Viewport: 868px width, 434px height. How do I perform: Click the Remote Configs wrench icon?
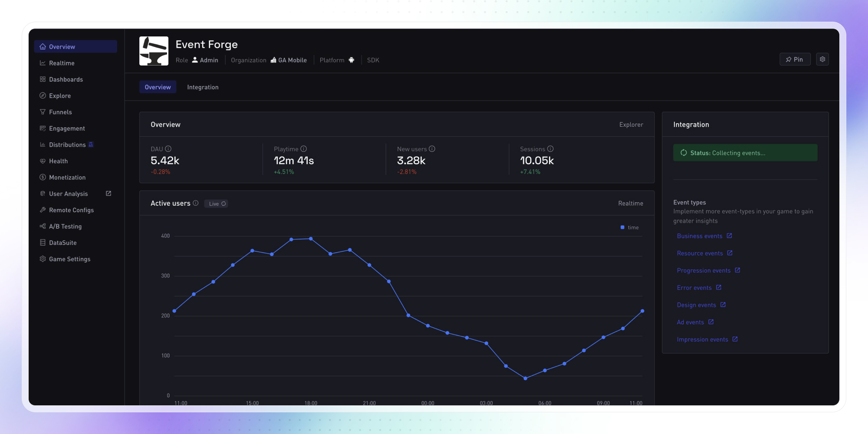pos(43,210)
